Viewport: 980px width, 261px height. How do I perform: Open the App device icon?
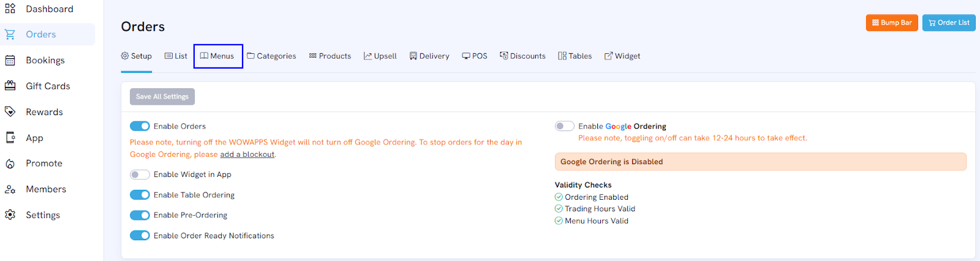[x=10, y=138]
